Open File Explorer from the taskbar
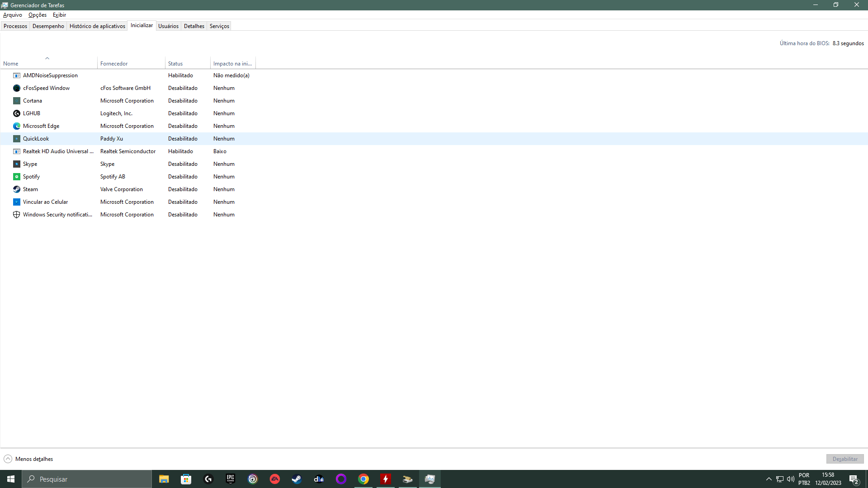868x488 pixels. pos(164,479)
